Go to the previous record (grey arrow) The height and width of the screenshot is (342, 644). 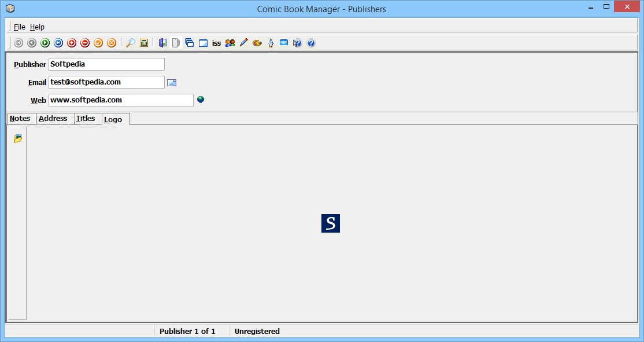pos(32,43)
